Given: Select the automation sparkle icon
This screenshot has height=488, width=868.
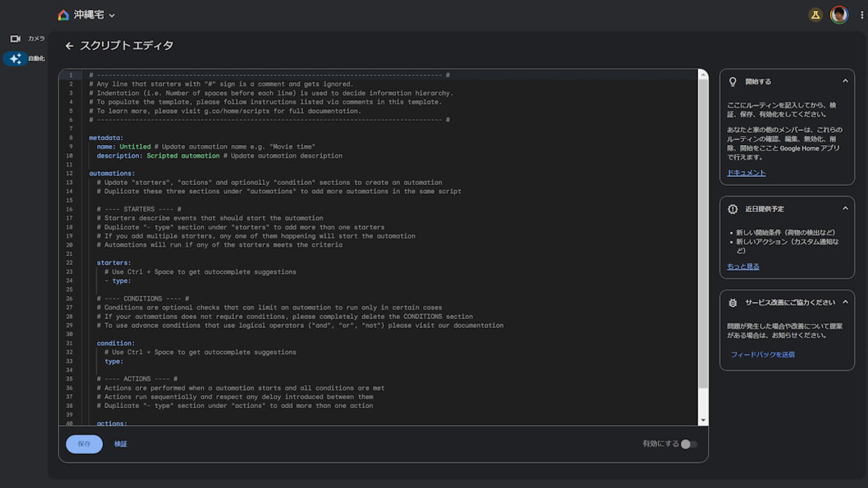Looking at the screenshot, I should point(16,59).
